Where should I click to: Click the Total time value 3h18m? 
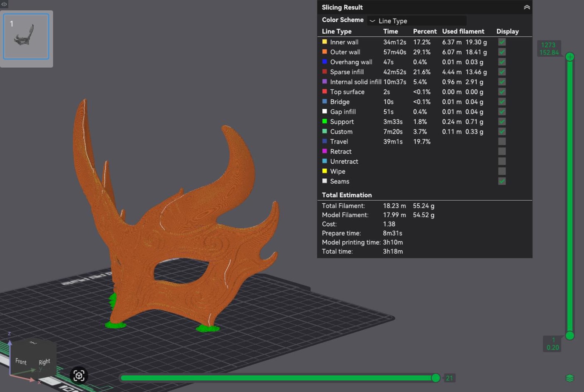pyautogui.click(x=393, y=252)
